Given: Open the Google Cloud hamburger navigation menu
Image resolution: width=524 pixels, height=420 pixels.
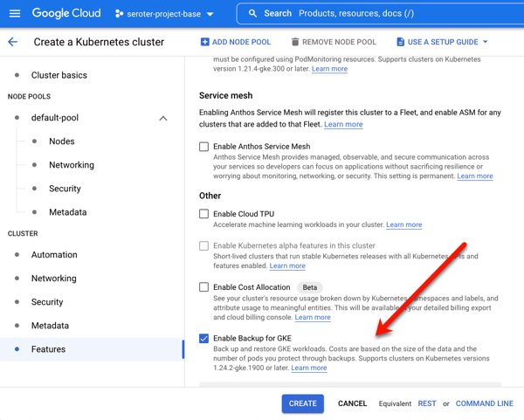Looking at the screenshot, I should 15,14.
